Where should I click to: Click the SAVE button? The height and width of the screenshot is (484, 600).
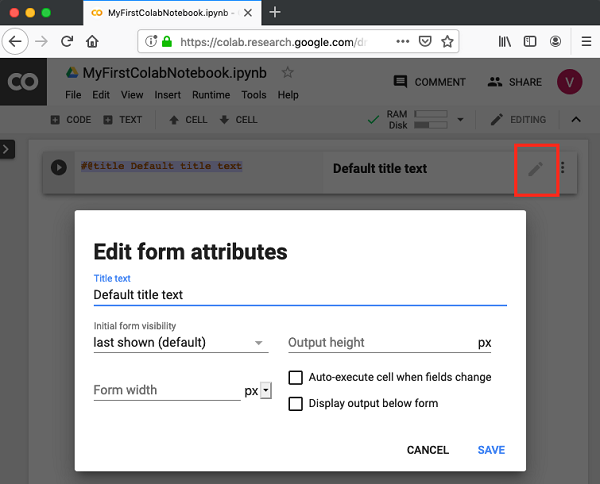(x=491, y=450)
